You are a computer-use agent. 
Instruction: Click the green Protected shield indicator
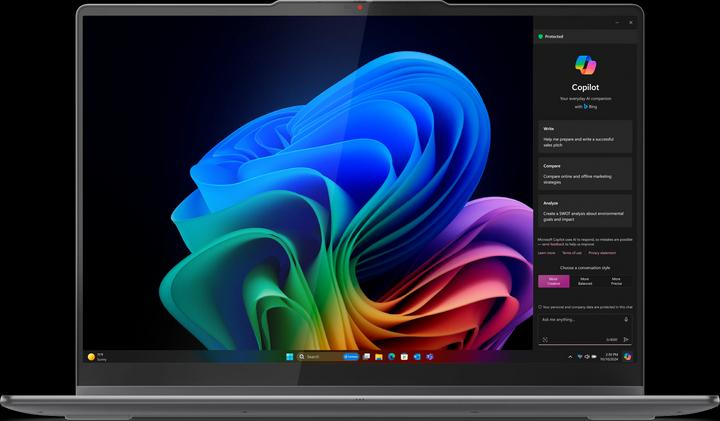point(540,36)
